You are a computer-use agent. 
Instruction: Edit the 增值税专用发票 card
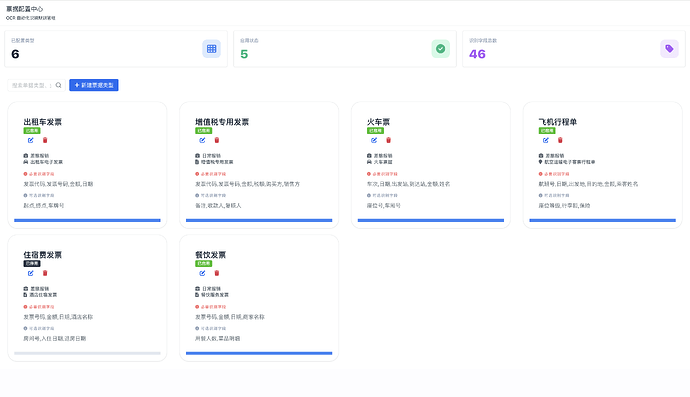click(x=202, y=140)
